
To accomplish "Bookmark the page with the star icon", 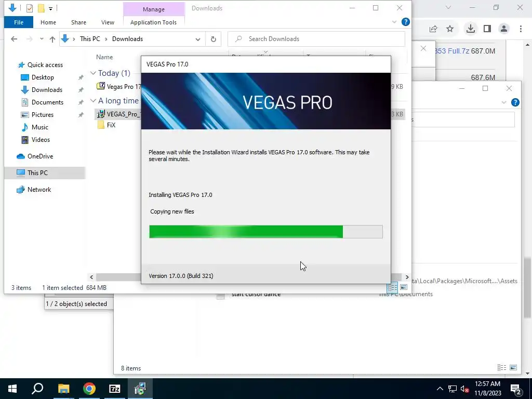I will (x=450, y=29).
